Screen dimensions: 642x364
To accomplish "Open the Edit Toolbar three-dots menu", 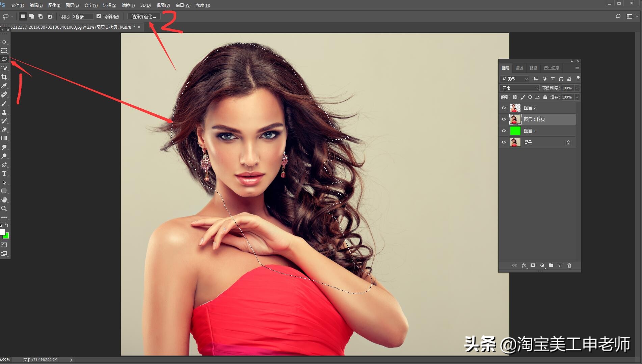I will [x=4, y=217].
